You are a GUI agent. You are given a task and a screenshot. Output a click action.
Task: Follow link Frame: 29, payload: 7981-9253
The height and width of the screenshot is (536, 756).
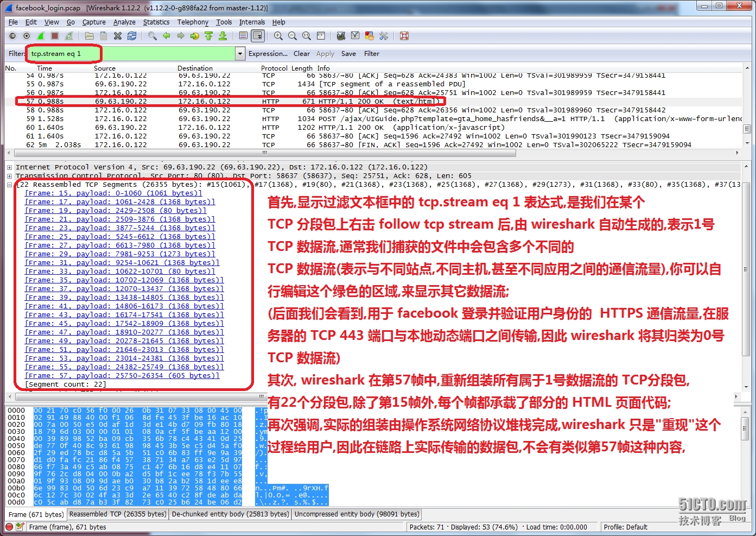[x=120, y=254]
